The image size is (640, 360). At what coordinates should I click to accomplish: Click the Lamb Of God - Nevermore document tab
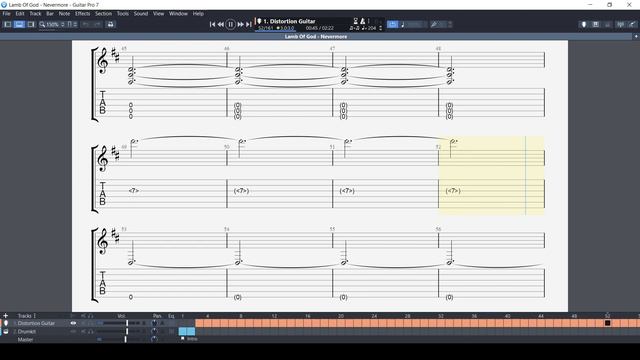316,36
